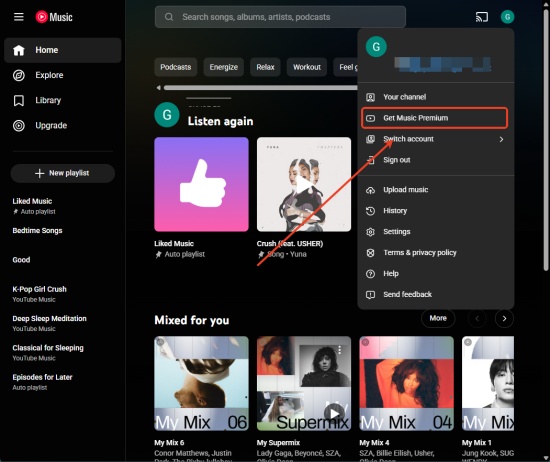
Task: Click the My Mix 1 title
Action: coord(476,443)
